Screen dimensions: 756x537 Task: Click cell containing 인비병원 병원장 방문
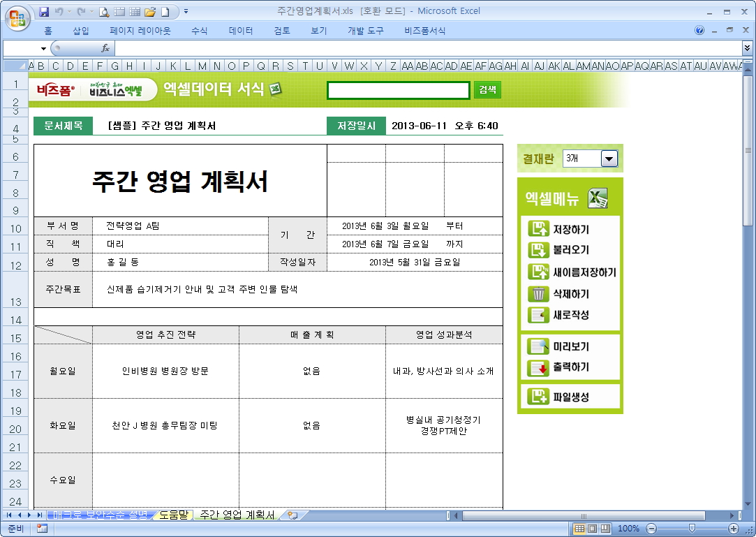pos(165,371)
